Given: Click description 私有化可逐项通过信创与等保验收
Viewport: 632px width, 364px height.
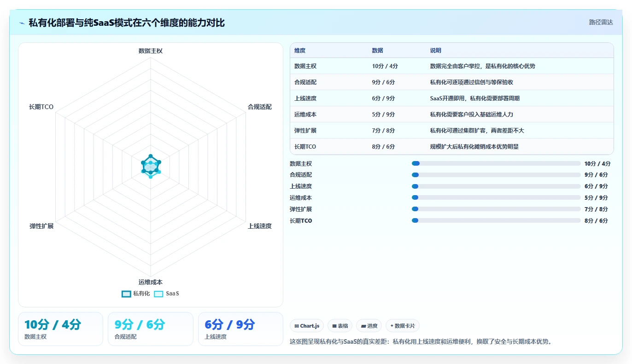Looking at the screenshot, I should coord(472,82).
